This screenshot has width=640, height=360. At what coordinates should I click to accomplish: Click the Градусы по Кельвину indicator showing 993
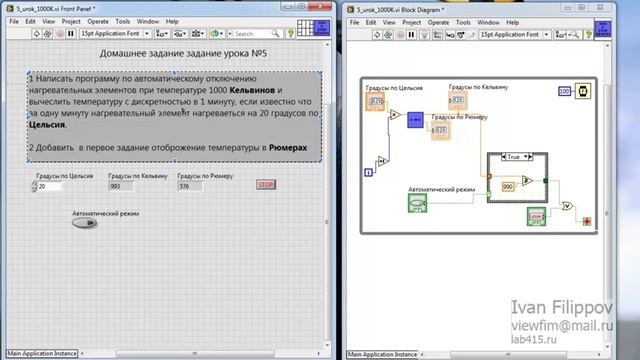[121, 187]
